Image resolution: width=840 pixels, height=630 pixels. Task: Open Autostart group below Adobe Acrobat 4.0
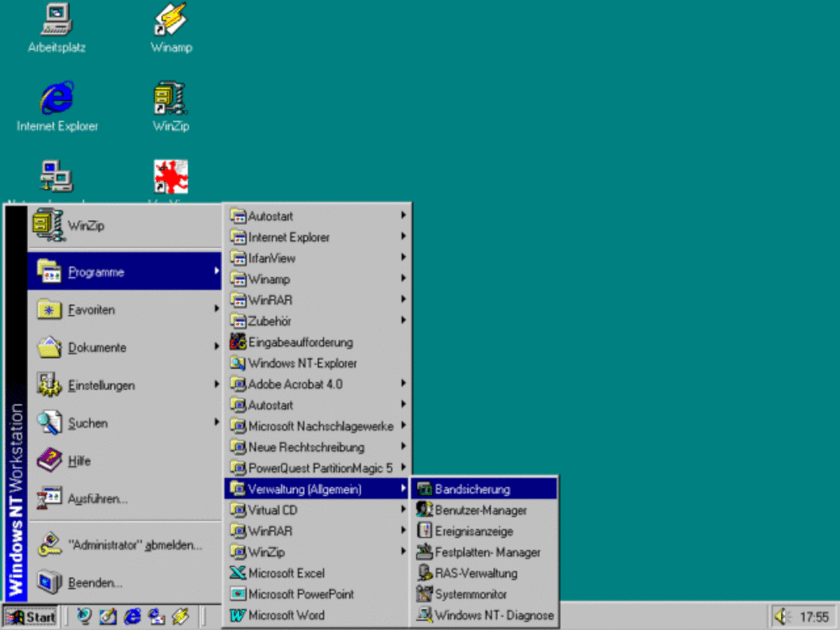coord(317,405)
